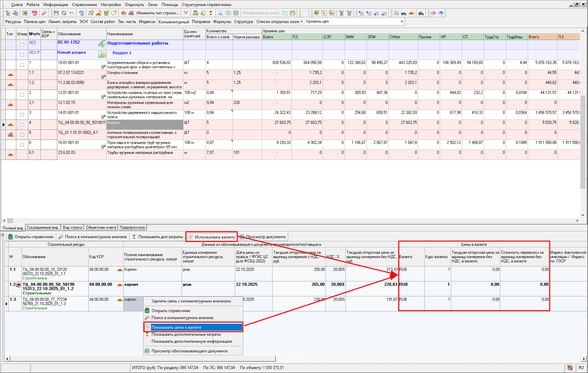The image size is (588, 373).
Task: Toggle the checkbox in row 4 Кирпич
Action: pyautogui.click(x=22, y=125)
